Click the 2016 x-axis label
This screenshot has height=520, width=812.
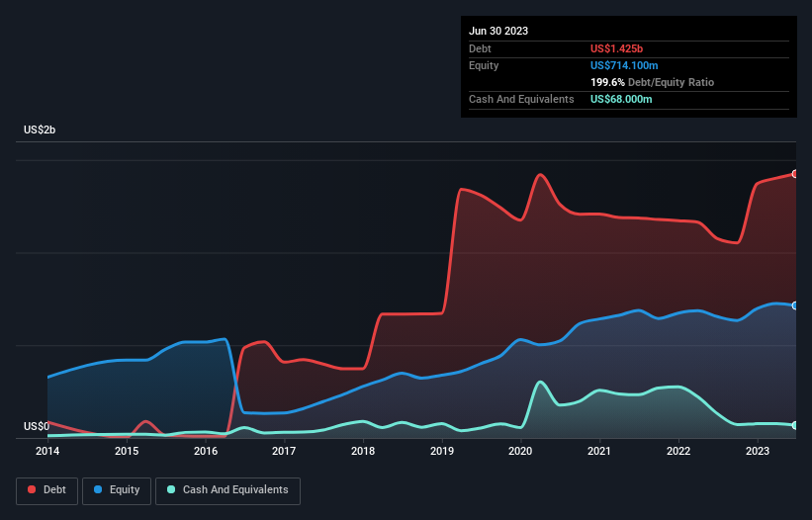point(206,451)
